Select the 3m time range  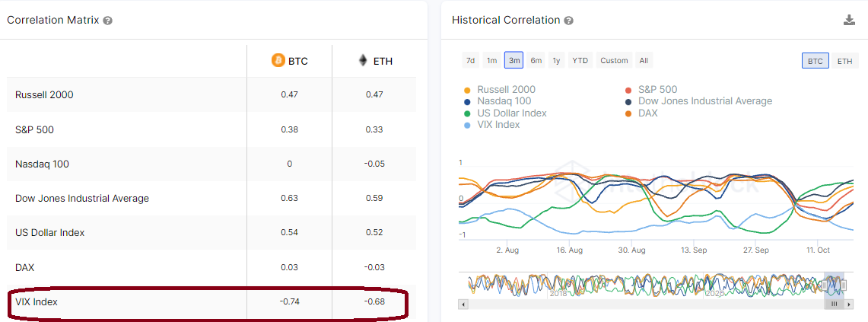(513, 60)
